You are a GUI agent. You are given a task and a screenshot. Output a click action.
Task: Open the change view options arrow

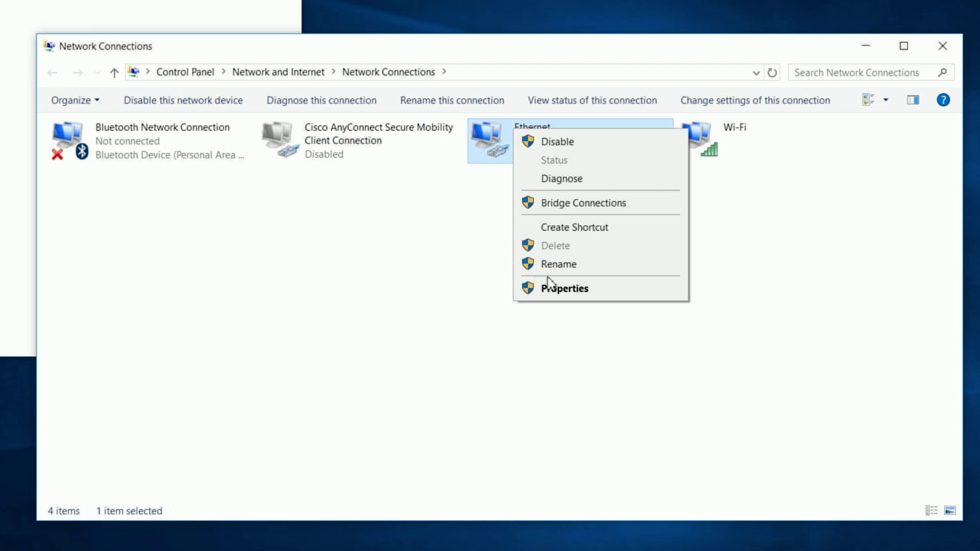[x=886, y=100]
